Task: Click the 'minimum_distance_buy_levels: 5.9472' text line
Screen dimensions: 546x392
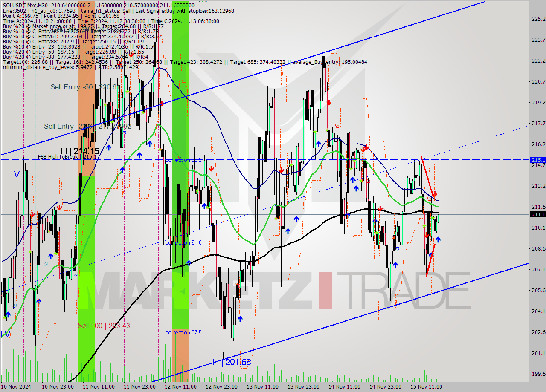Action: pos(70,67)
